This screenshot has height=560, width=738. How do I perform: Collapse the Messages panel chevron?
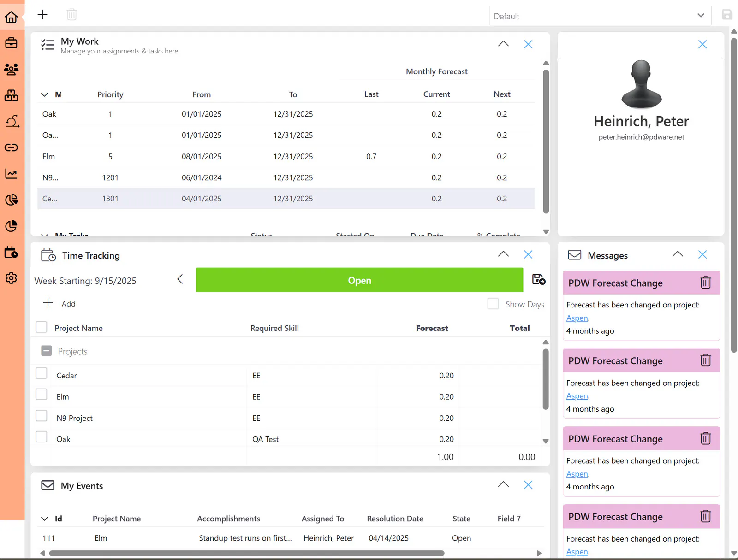pos(677,254)
